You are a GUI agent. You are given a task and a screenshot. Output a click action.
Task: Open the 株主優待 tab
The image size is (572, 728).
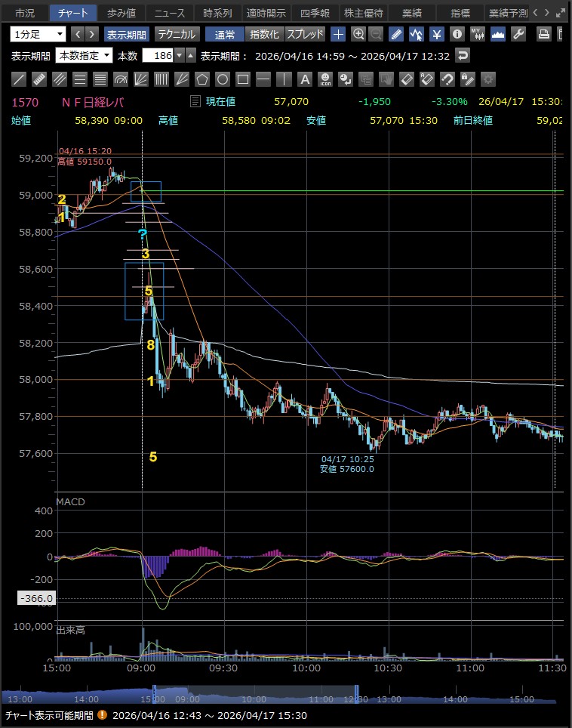(x=363, y=13)
